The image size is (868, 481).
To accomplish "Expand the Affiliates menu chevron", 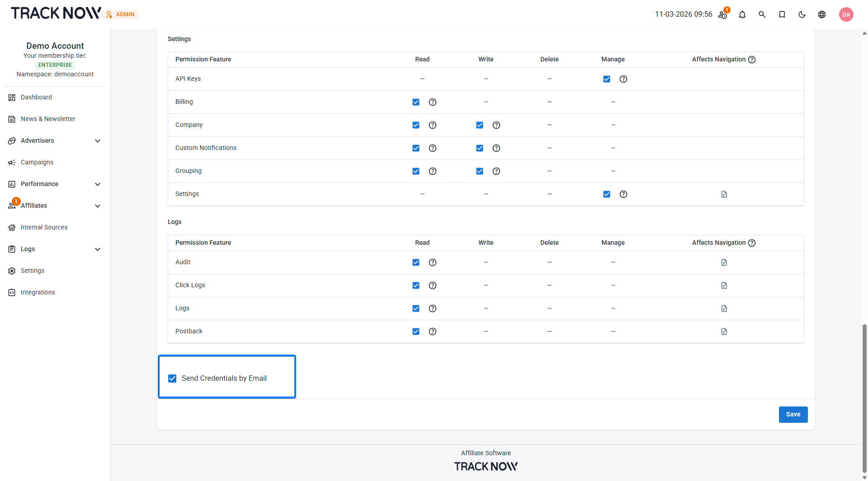I will 98,206.
